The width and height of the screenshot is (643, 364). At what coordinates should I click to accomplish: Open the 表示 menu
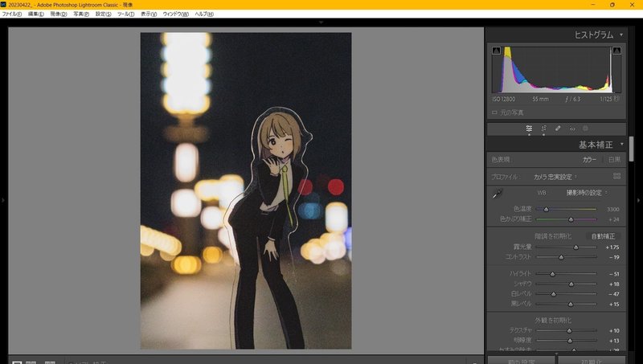[149, 14]
